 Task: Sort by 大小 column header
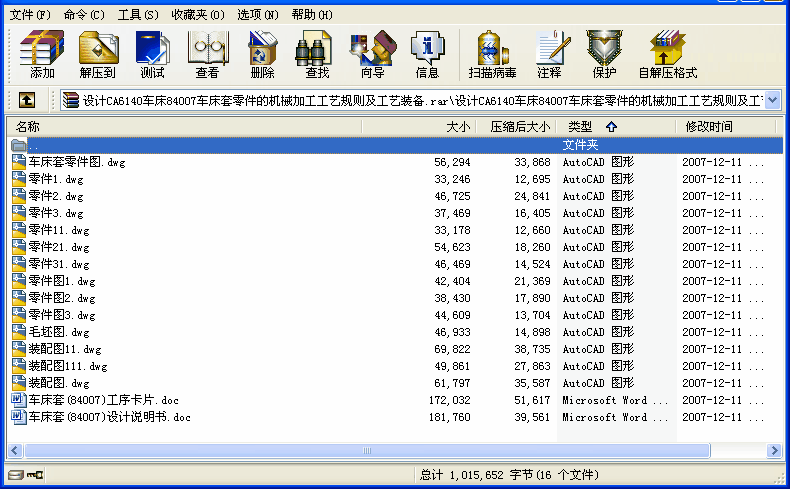pos(419,126)
